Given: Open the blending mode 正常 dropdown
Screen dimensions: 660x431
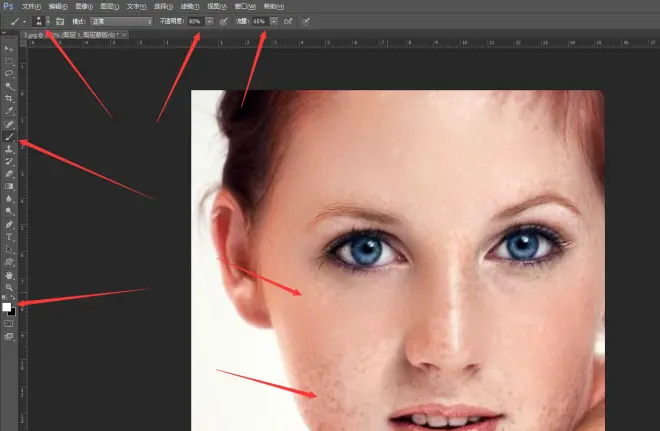Looking at the screenshot, I should pos(121,21).
